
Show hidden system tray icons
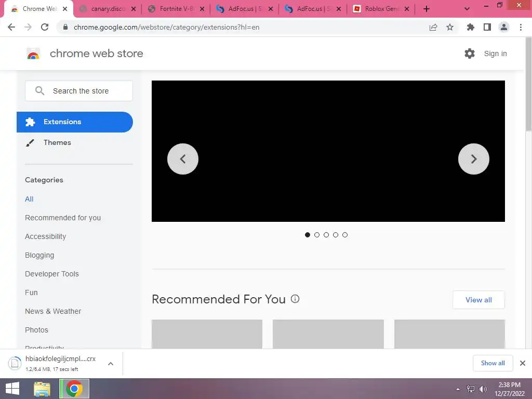point(458,389)
